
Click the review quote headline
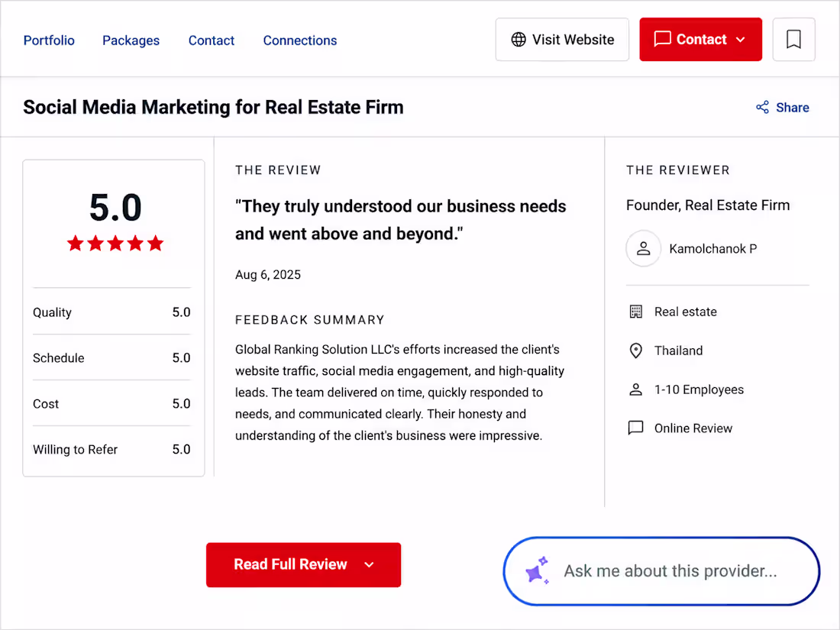click(400, 220)
